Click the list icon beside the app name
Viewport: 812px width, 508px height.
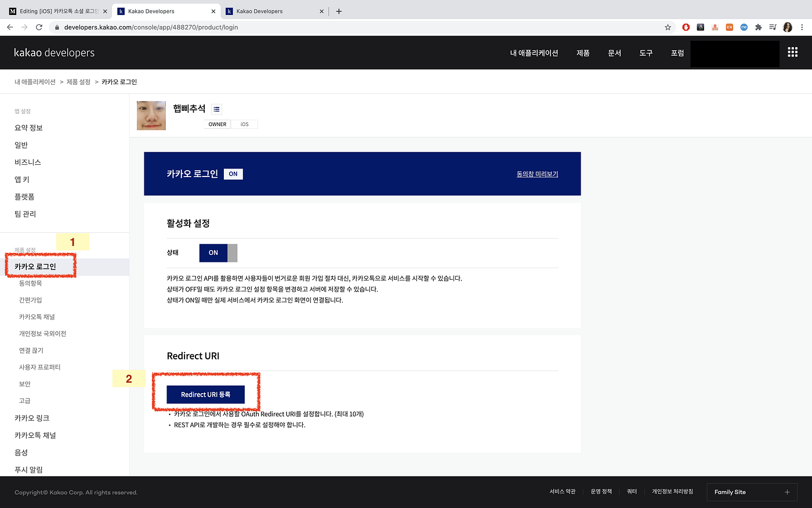216,109
